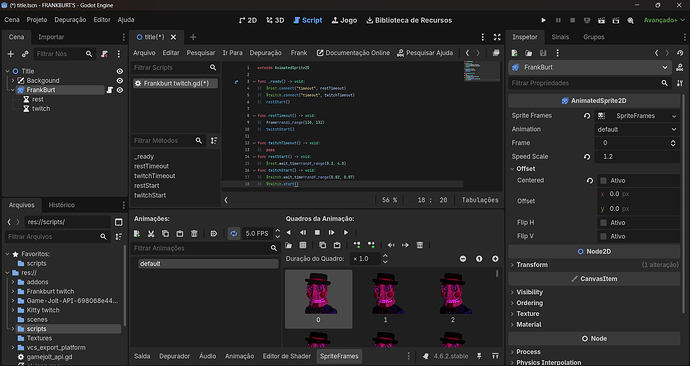Open Avançado+ renderer dropdown
The width and height of the screenshot is (690, 366).
click(664, 20)
